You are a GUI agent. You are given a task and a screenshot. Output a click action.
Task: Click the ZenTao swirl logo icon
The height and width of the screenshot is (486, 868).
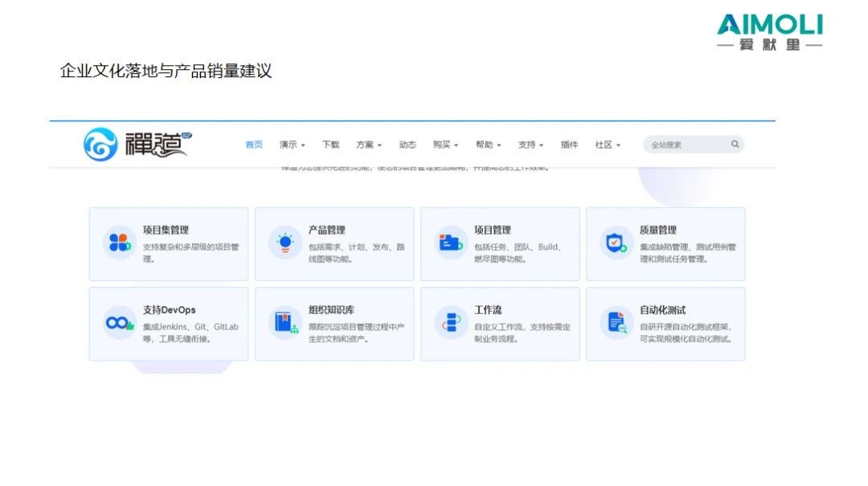click(x=100, y=145)
